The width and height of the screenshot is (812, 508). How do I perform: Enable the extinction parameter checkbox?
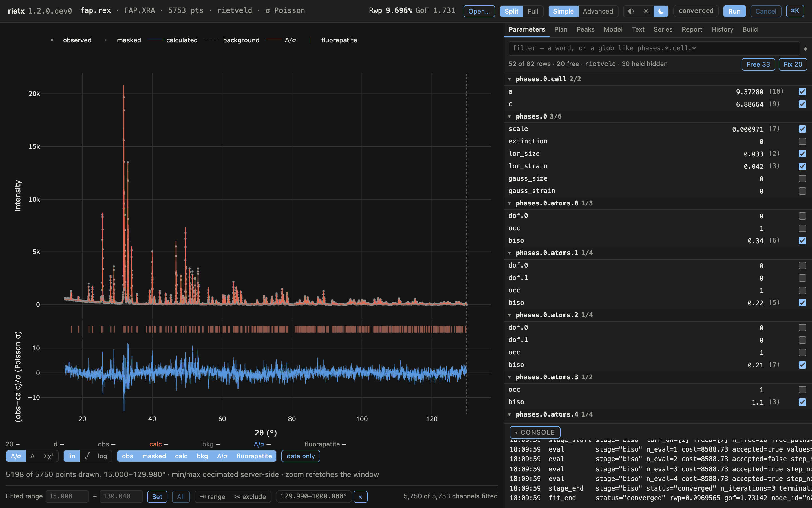[x=802, y=141]
